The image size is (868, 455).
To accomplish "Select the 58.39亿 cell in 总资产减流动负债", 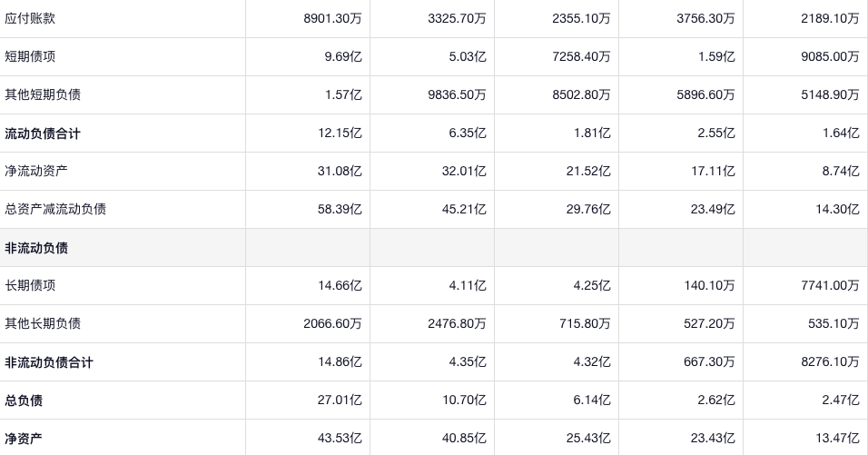I will [340, 209].
